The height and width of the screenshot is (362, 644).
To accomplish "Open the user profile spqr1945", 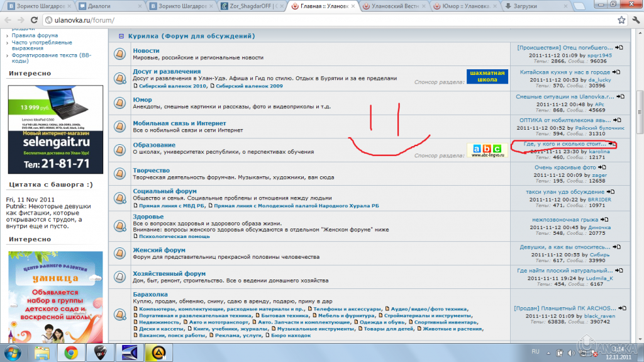I will (599, 55).
